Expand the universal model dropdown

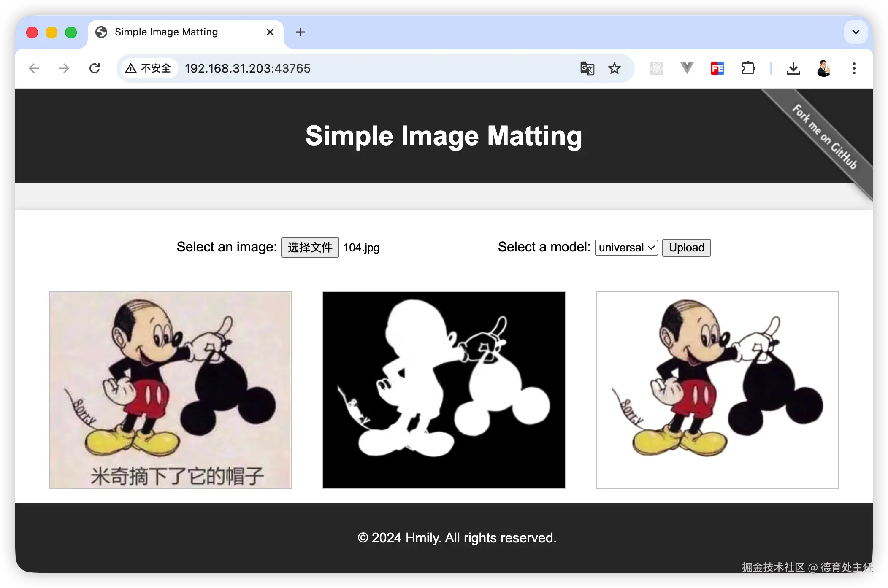[626, 248]
